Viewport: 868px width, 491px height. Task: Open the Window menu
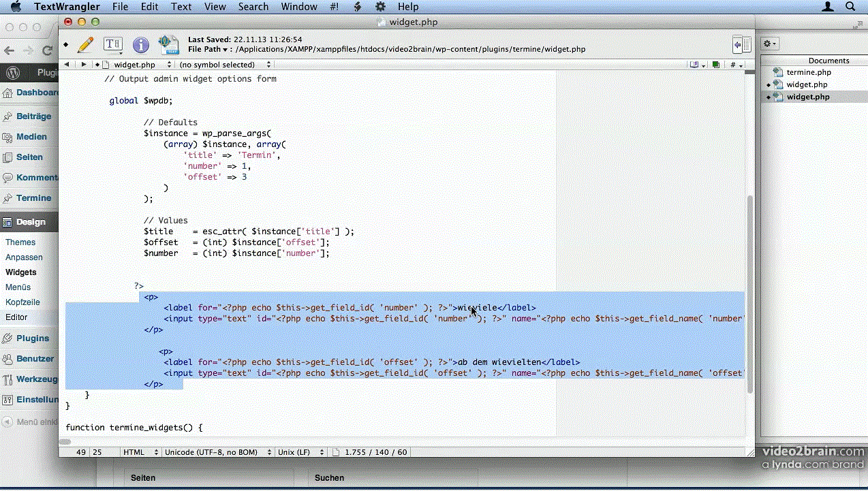(x=299, y=7)
